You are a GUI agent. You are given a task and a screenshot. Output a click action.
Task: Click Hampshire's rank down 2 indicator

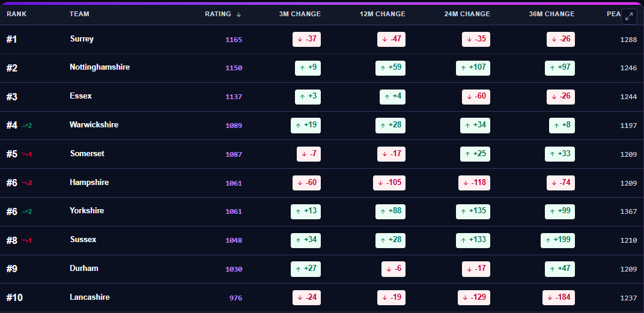pyautogui.click(x=26, y=183)
